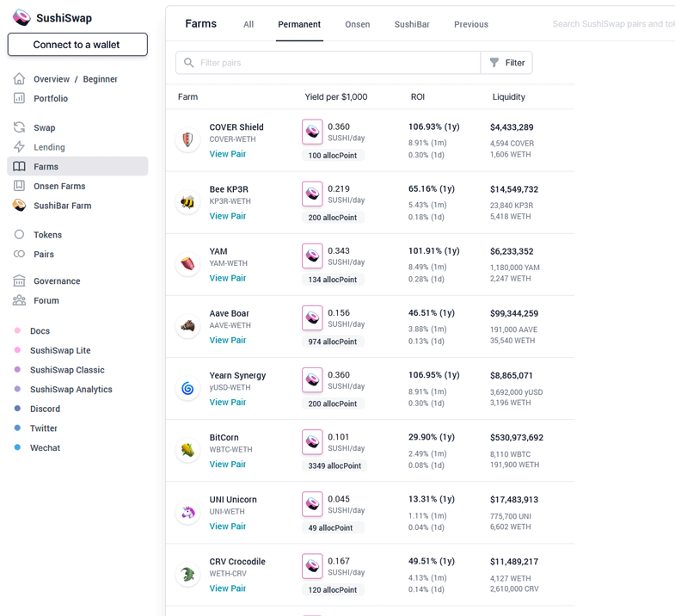View Pair for Aave Boar
Viewport: 675px width, 616px height.
tap(228, 340)
